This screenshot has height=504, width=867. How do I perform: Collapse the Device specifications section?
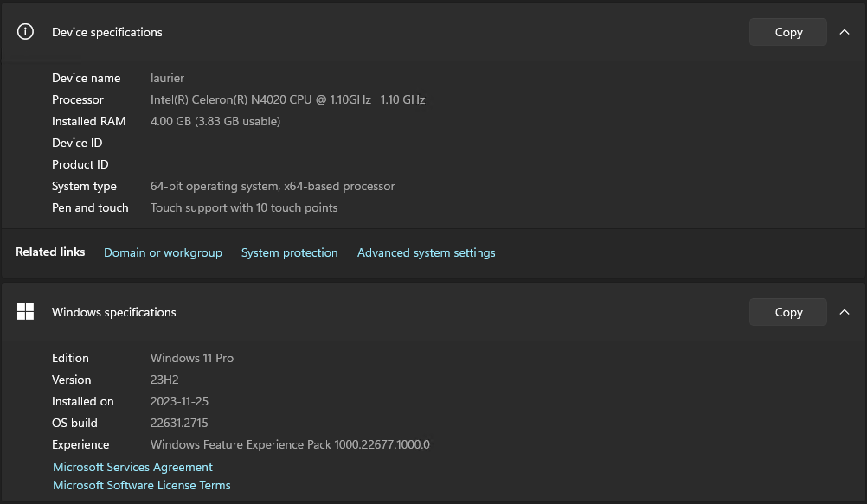pos(845,32)
